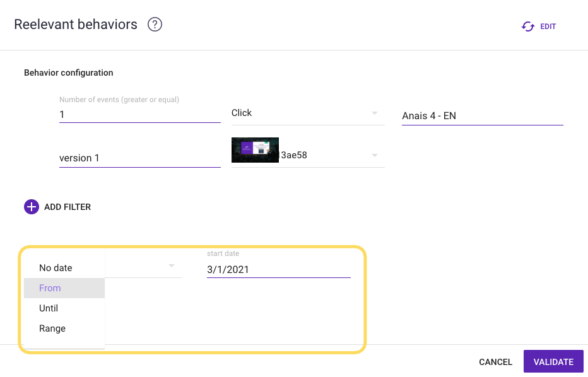Viewport: 588px width, 377px height.
Task: Click the start date field
Action: [278, 270]
